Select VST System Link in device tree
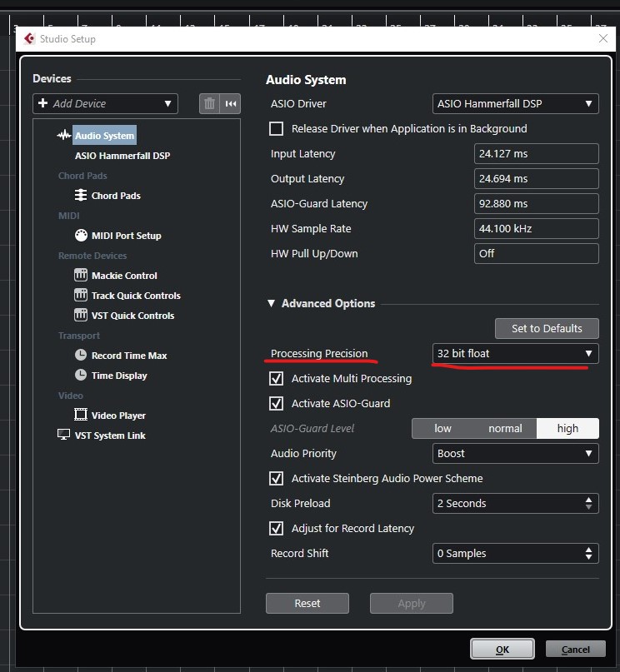The width and height of the screenshot is (620, 672). tap(110, 436)
